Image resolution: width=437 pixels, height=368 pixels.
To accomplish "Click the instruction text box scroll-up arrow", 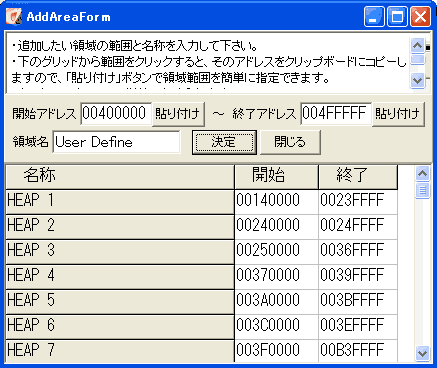I will [418, 45].
